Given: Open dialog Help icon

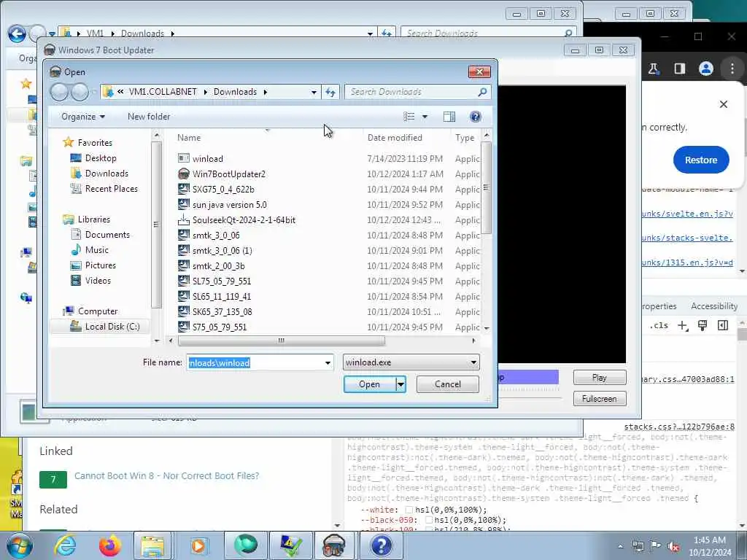Looking at the screenshot, I should pos(475,117).
